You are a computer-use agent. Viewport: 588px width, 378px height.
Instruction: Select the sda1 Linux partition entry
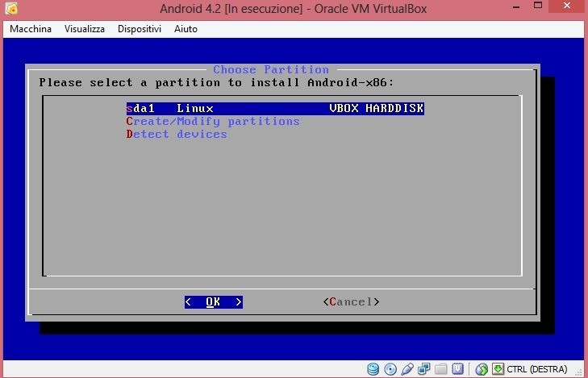(274, 108)
